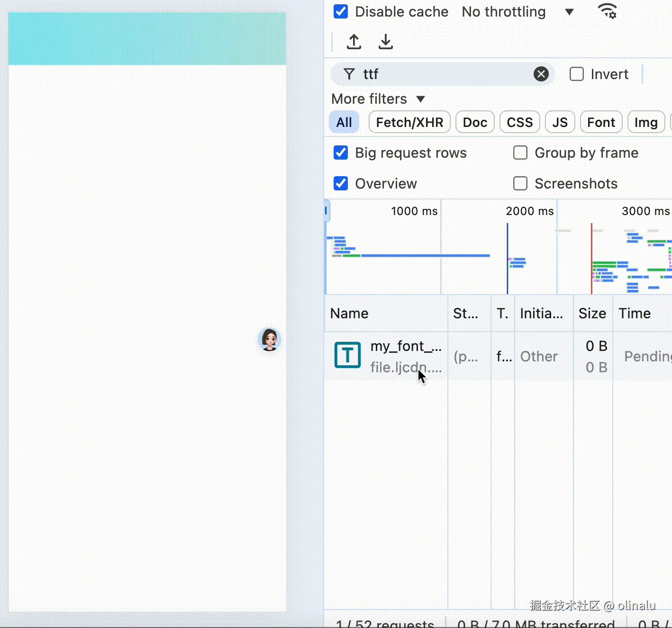Enable the Invert checkbox
The width and height of the screenshot is (672, 628).
pyautogui.click(x=576, y=74)
